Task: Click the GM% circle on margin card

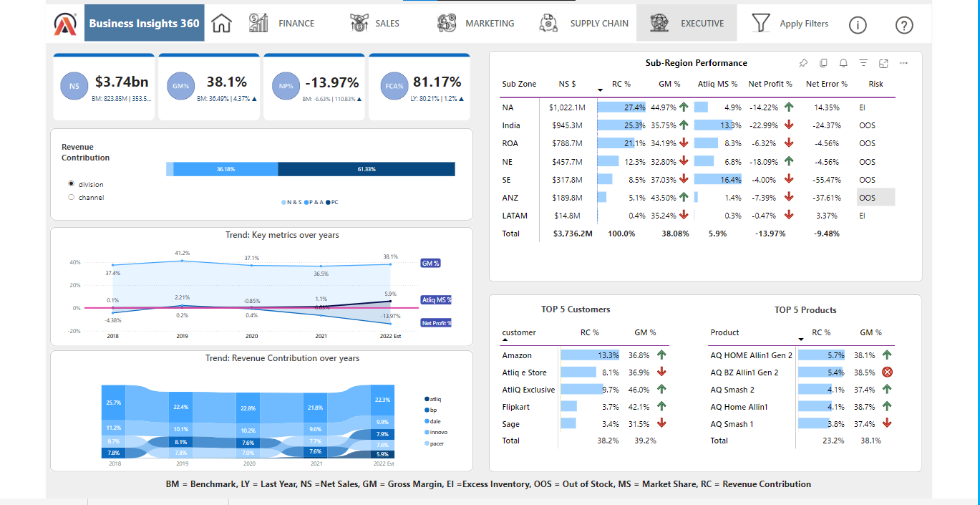Action: pos(180,86)
